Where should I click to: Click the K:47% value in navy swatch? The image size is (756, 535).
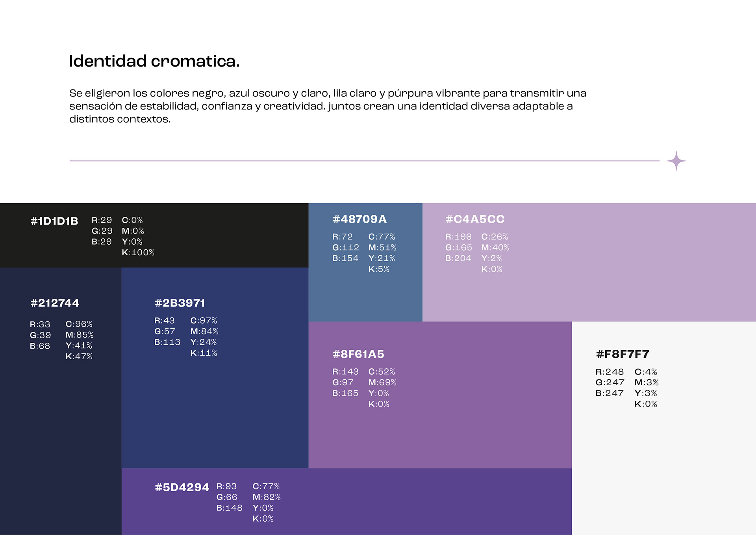pyautogui.click(x=79, y=357)
